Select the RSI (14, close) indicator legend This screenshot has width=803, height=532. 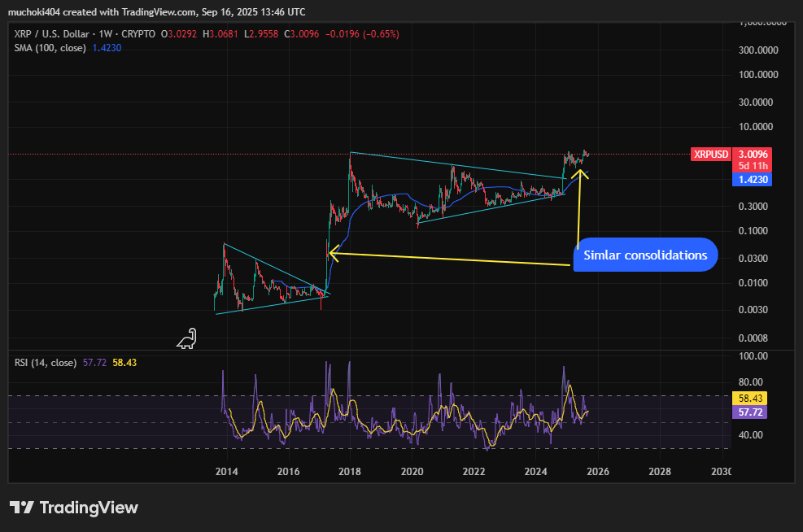[46, 363]
